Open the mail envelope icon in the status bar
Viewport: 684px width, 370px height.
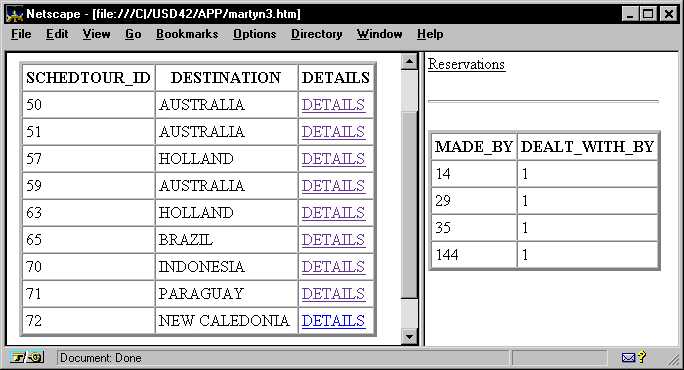628,358
